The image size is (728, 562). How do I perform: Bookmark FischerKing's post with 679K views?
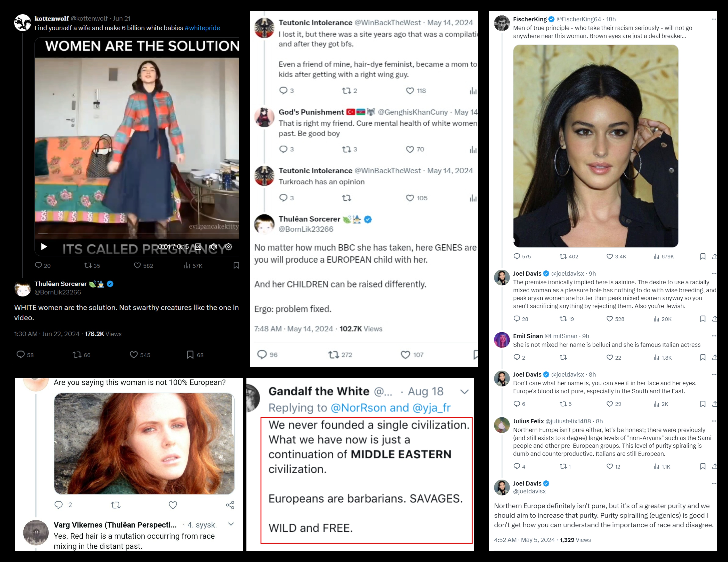[703, 256]
